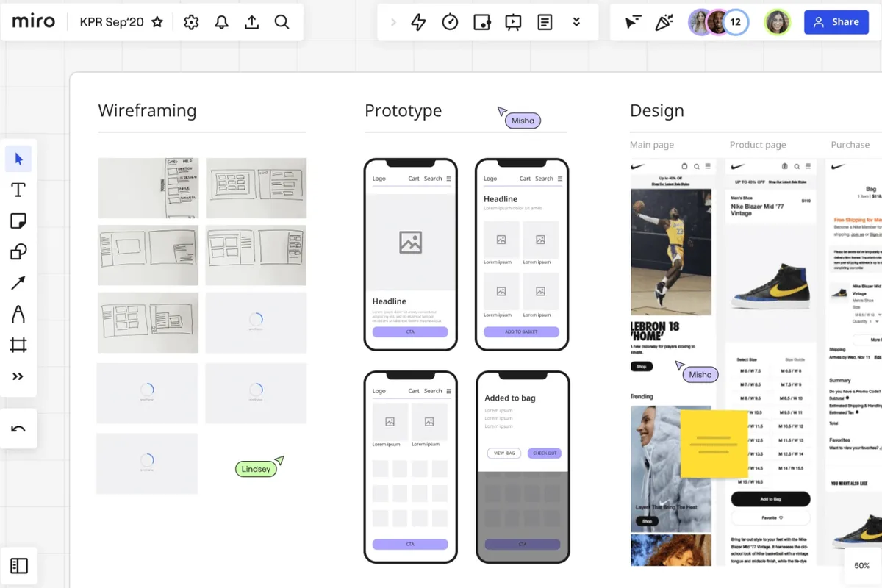This screenshot has width=882, height=588.
Task: Click the Miro logo
Action: tap(34, 22)
